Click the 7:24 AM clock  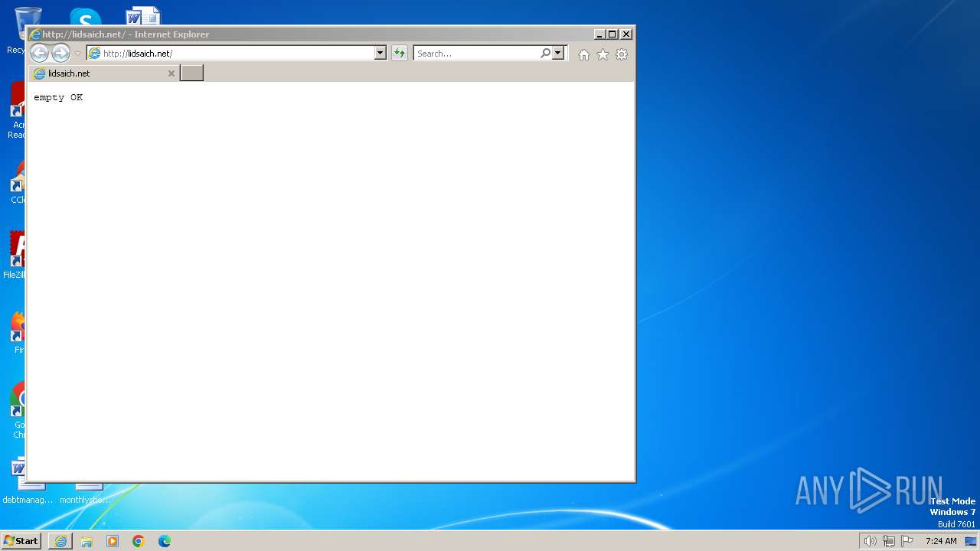[941, 541]
